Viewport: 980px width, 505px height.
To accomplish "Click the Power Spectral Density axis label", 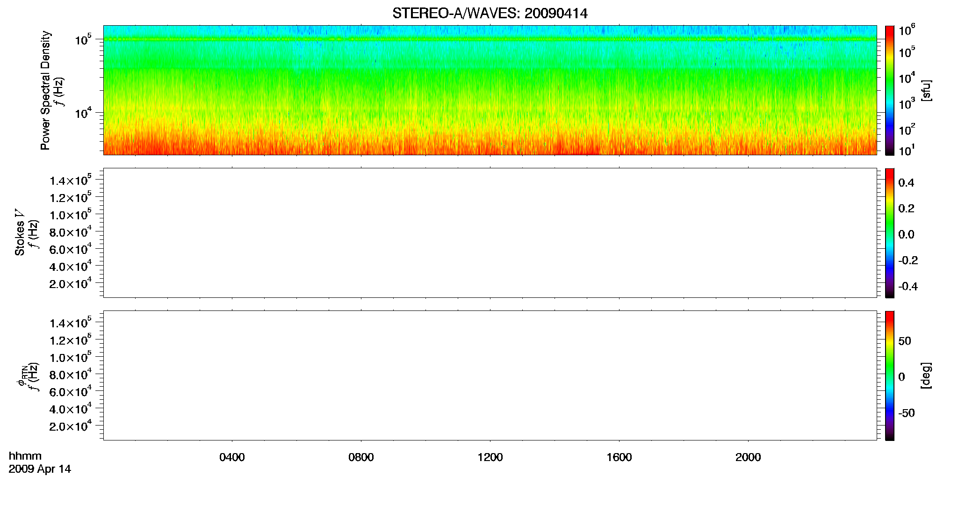I will pyautogui.click(x=45, y=90).
